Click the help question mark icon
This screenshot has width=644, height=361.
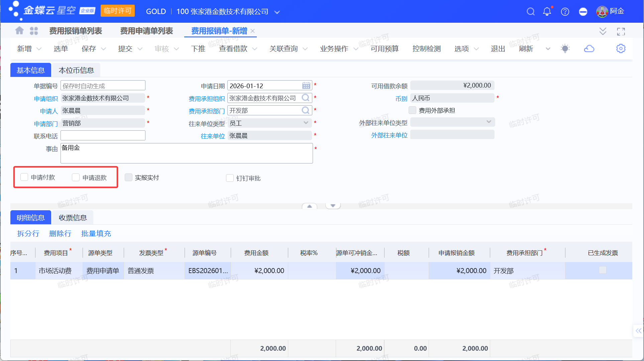coord(565,12)
